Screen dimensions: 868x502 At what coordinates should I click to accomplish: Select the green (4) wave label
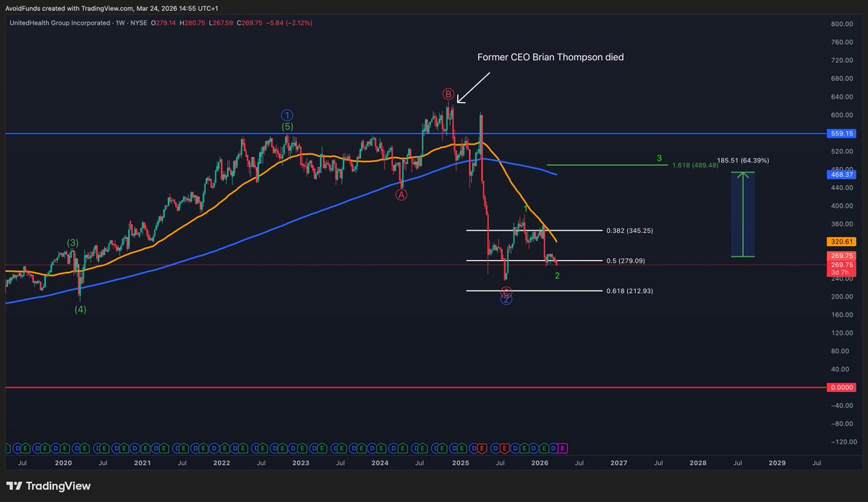point(80,309)
